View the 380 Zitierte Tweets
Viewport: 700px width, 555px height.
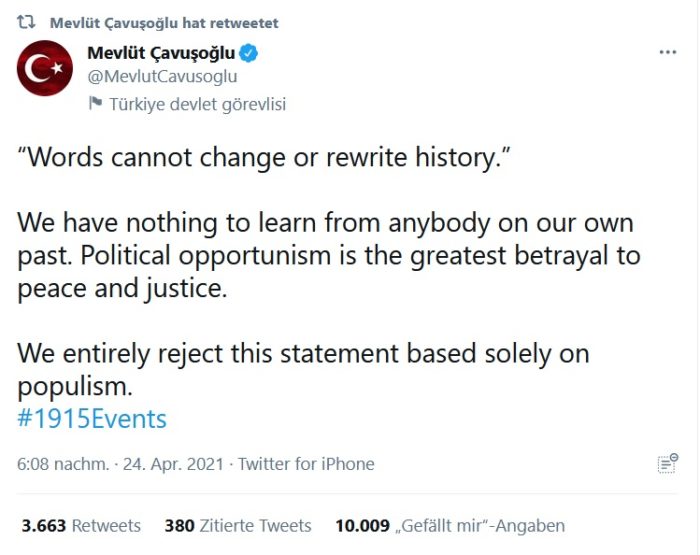238,525
